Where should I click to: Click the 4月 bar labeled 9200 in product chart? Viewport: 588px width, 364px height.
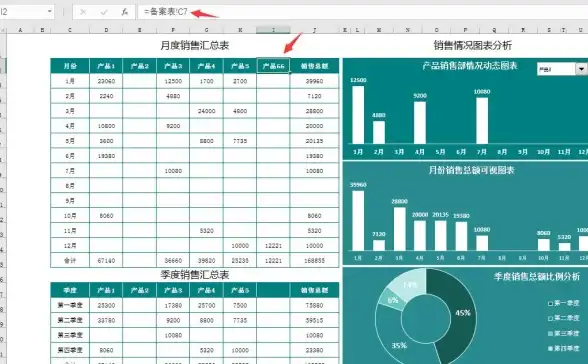pyautogui.click(x=420, y=123)
